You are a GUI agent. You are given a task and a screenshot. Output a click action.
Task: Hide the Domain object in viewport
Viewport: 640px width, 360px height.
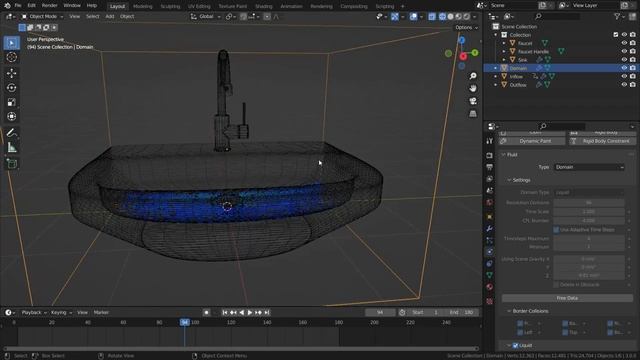pos(624,68)
